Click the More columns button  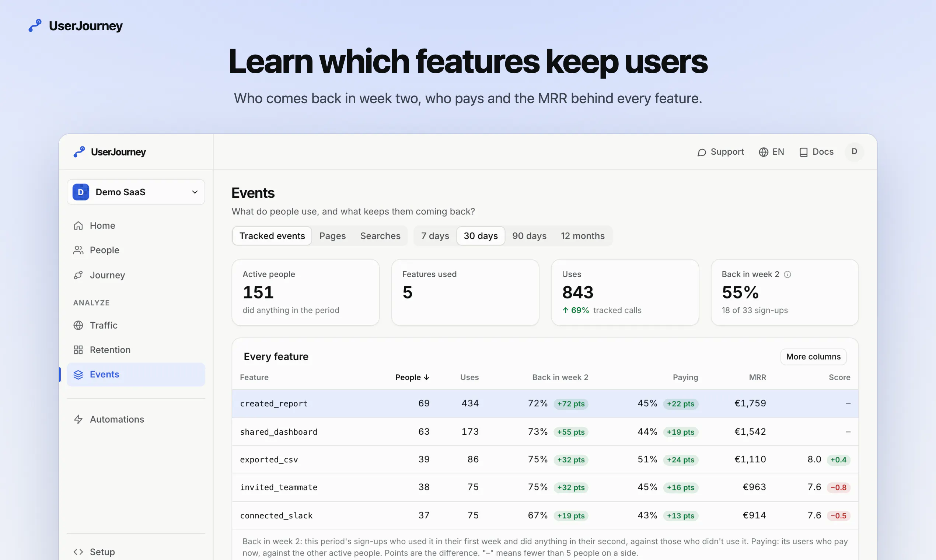click(x=813, y=357)
